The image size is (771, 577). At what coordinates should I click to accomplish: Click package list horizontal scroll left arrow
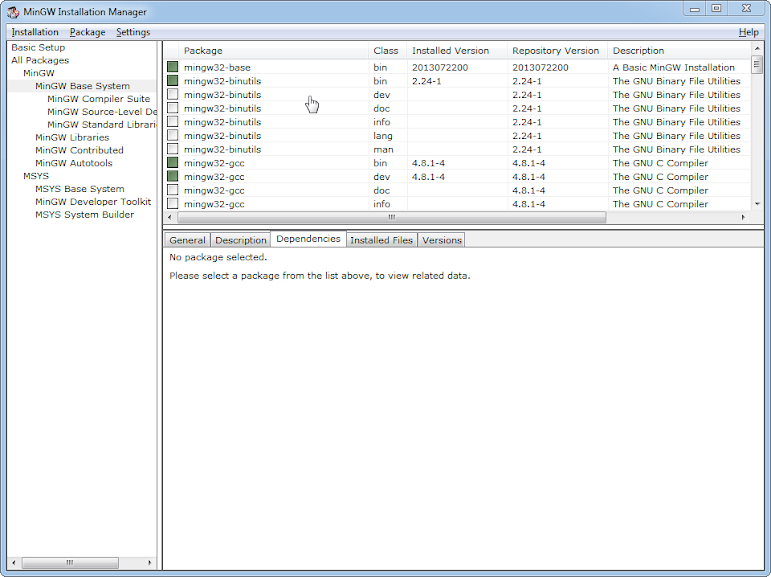(170, 217)
